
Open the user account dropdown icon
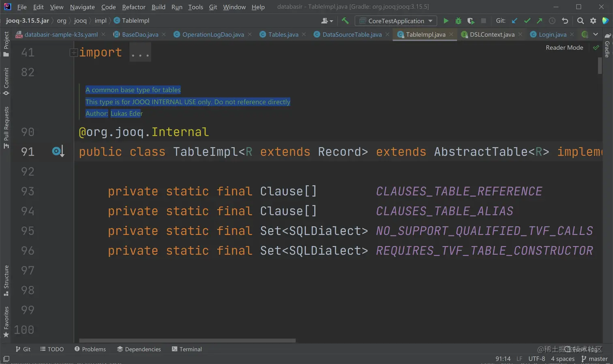[x=327, y=21]
